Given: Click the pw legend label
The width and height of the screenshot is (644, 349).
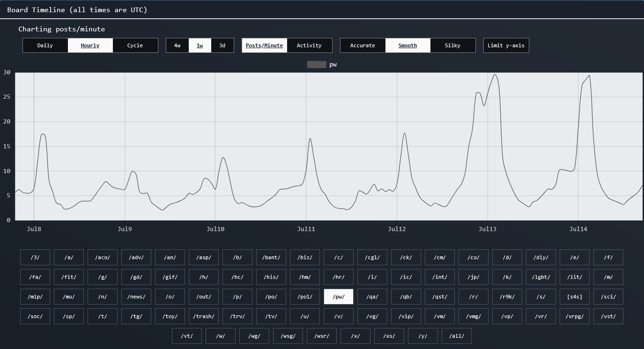Looking at the screenshot, I should pyautogui.click(x=333, y=65).
